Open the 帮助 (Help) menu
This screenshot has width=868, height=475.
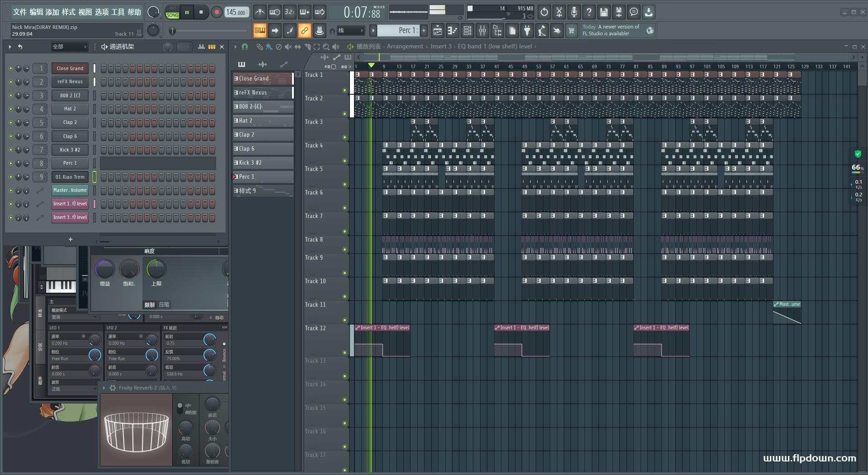point(134,12)
